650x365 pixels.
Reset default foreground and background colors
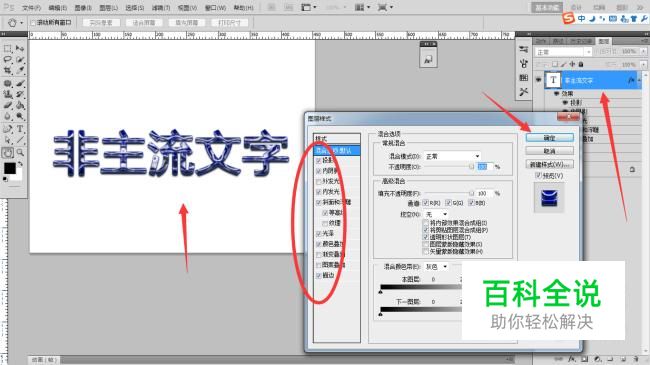click(5, 180)
